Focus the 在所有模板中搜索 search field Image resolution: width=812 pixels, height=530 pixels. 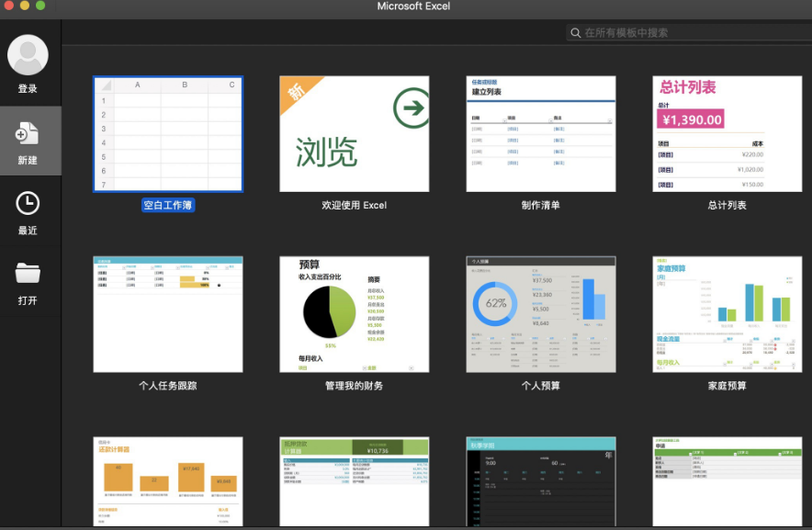point(689,33)
